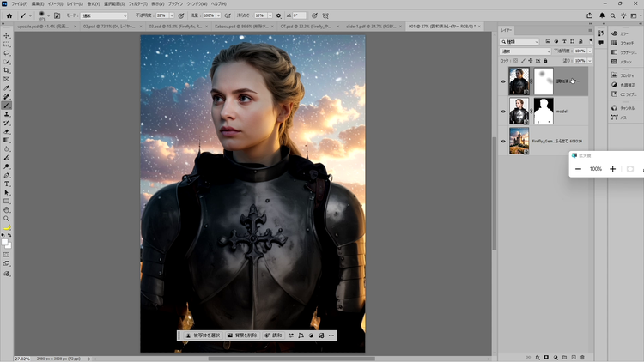Screen dimensions: 644x362
Task: Click the plus button in magnifier window
Action: pos(612,169)
